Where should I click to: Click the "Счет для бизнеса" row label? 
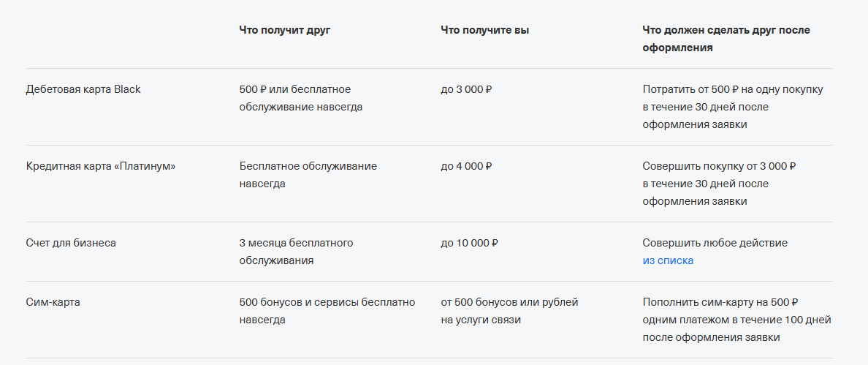(71, 243)
